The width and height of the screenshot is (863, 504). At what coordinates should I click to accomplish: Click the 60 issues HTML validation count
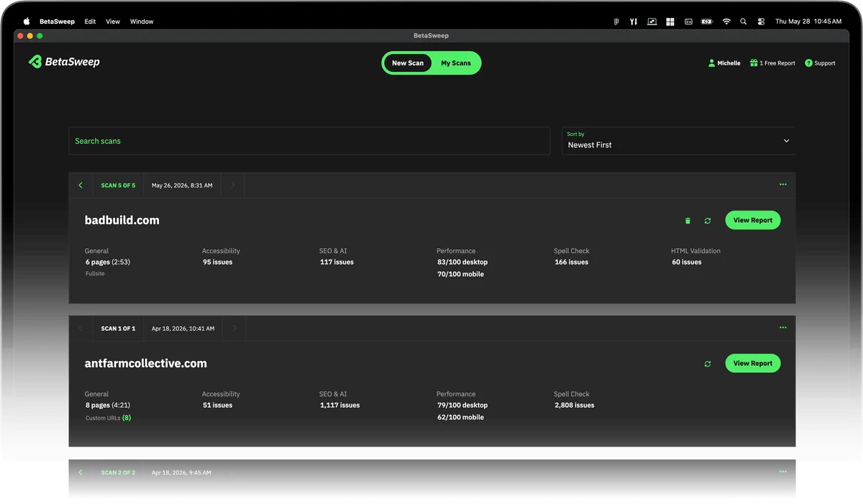pyautogui.click(x=687, y=262)
